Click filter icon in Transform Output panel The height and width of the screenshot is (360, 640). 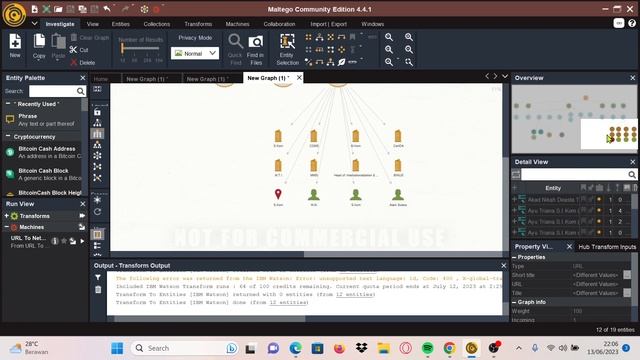coord(98,277)
